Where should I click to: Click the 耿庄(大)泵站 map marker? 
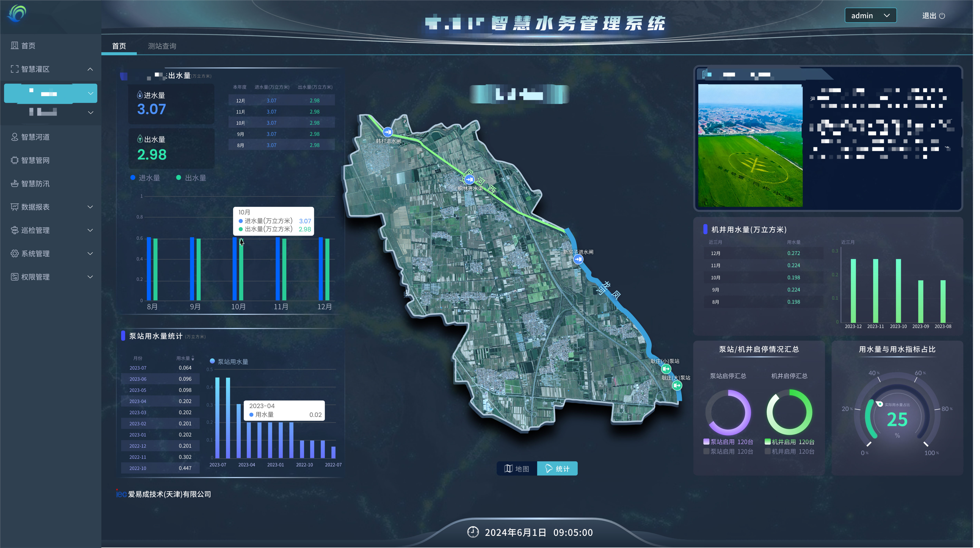tap(677, 385)
